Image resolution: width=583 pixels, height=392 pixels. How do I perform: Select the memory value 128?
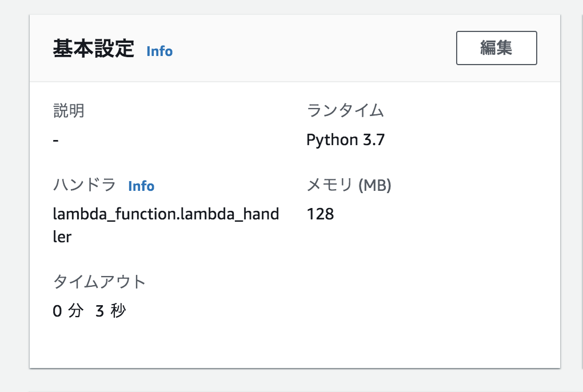pos(321,214)
